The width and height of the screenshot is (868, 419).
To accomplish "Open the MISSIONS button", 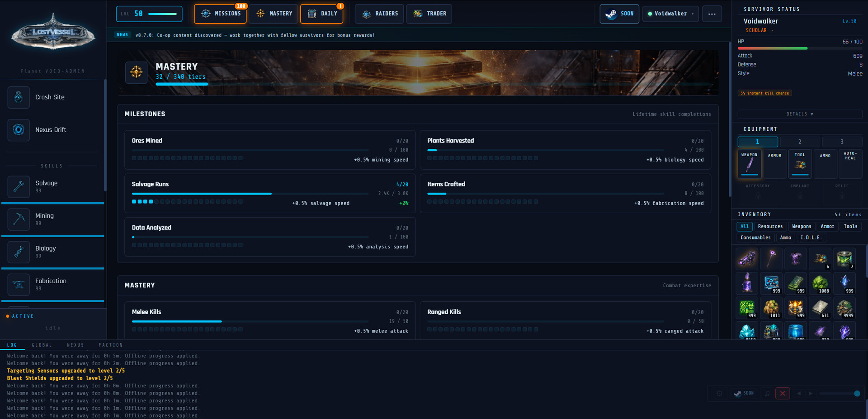I will click(x=220, y=14).
